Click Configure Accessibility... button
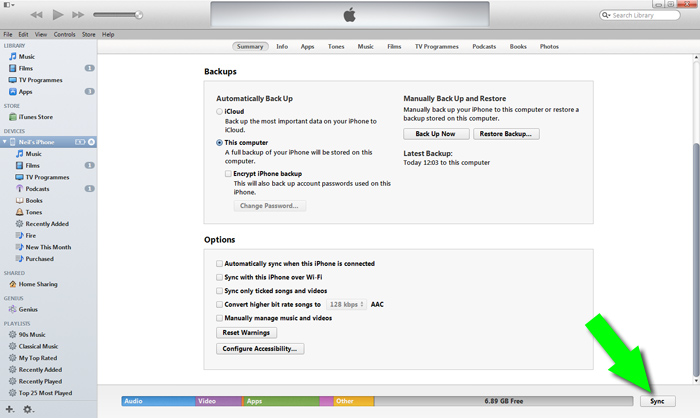The height and width of the screenshot is (418, 700). click(260, 348)
